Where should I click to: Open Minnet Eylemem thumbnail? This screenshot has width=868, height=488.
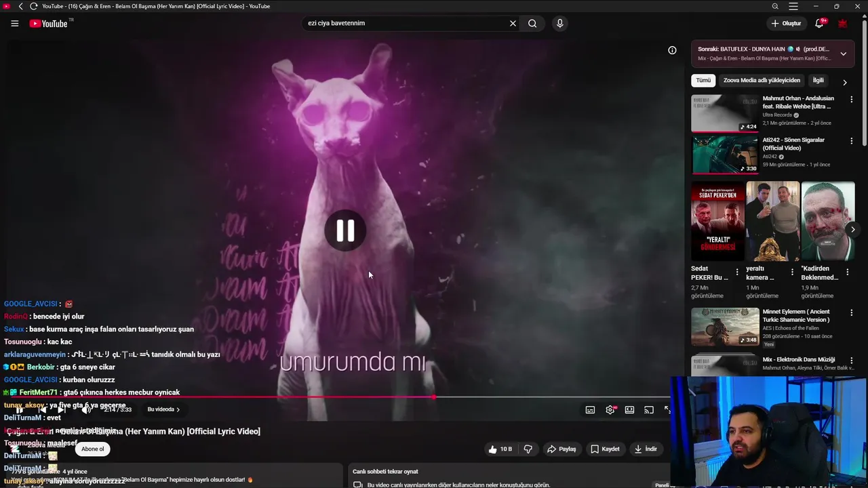[x=725, y=327]
